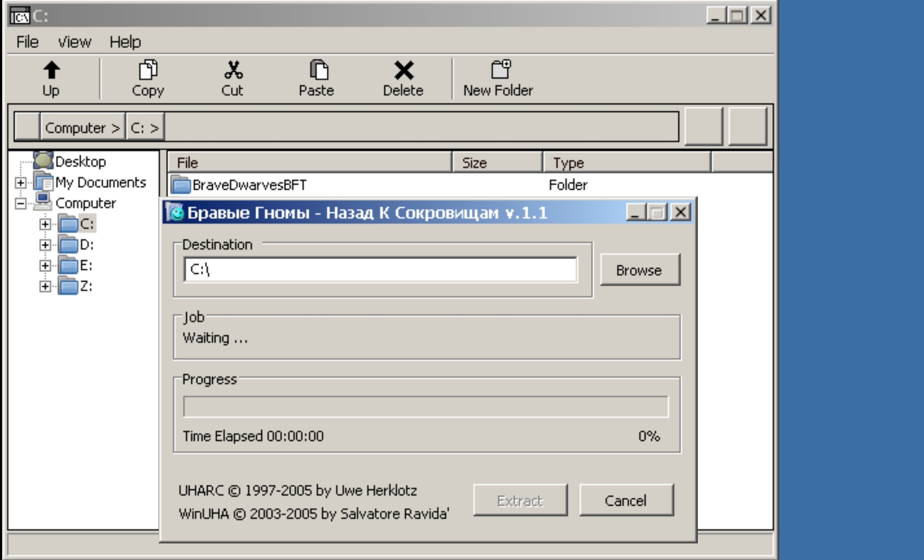Viewport: 924px width, 560px height.
Task: Sort file list by Size column
Action: [498, 162]
